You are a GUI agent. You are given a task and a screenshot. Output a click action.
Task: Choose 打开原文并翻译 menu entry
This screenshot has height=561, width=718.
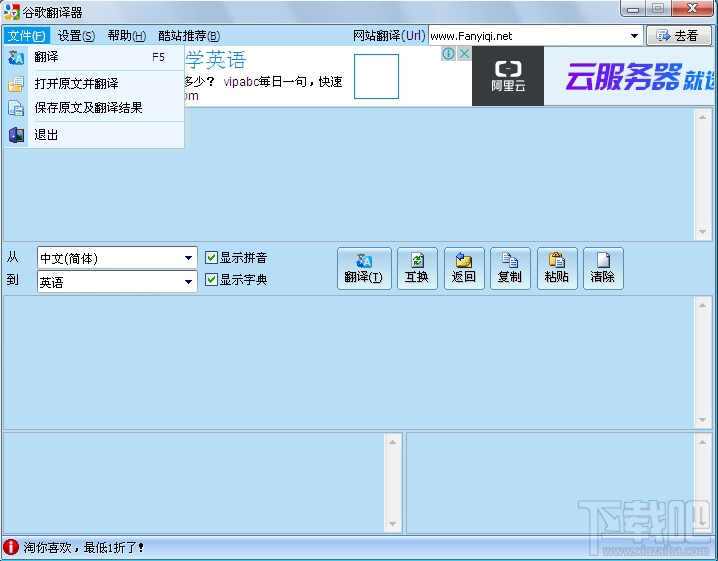tap(94, 84)
